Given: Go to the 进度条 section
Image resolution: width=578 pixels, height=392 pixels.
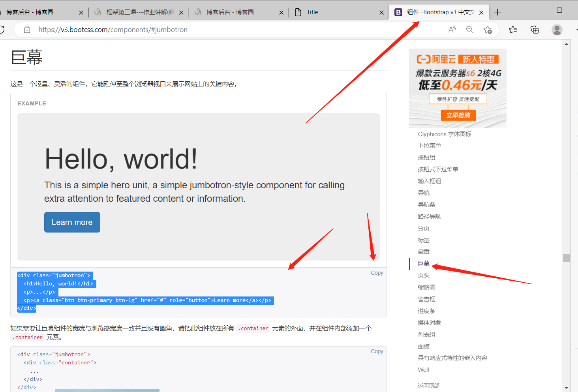Looking at the screenshot, I should tap(427, 311).
